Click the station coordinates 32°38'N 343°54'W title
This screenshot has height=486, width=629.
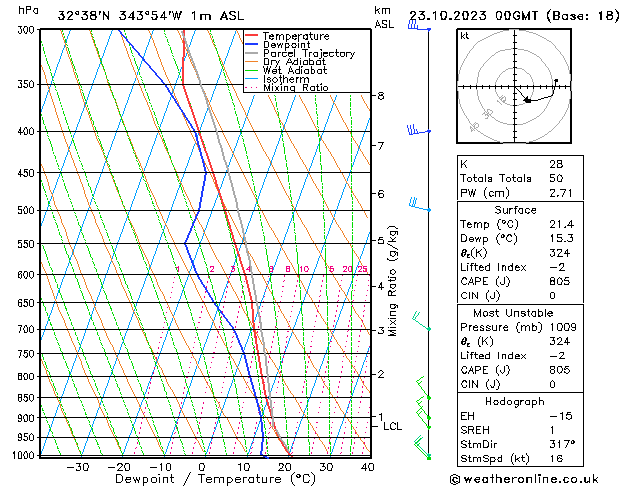coord(150,16)
